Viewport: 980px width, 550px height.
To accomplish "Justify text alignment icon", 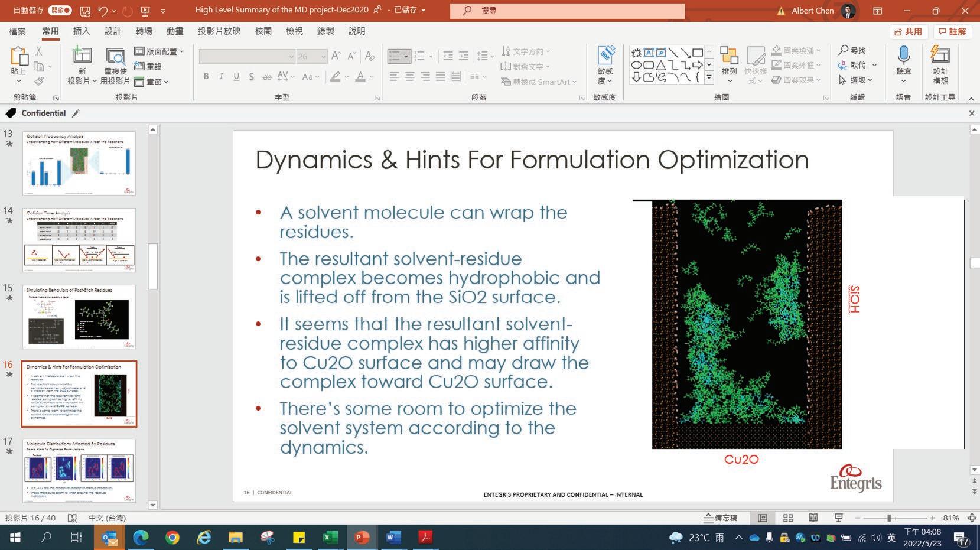I will click(x=441, y=76).
